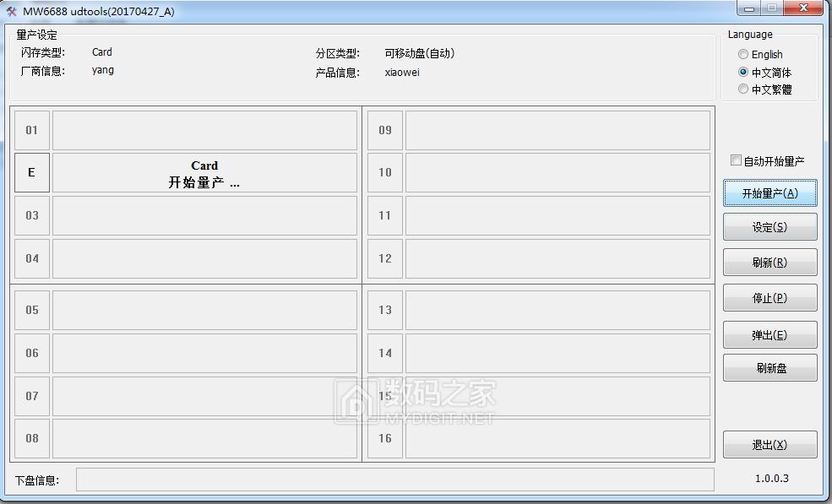Click the 刷新(R) refresh button
Viewport: 832px width, 504px height.
coord(769,263)
